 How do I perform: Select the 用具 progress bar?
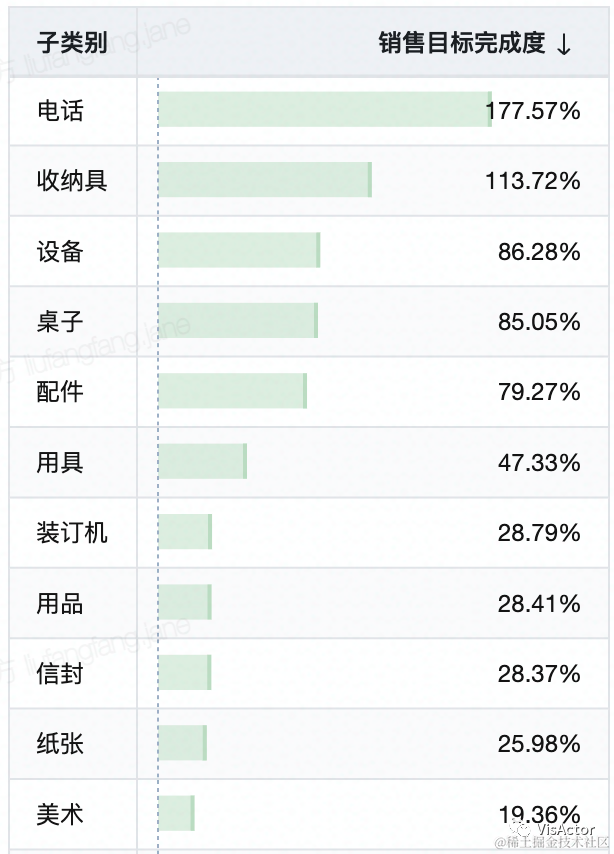pos(202,462)
